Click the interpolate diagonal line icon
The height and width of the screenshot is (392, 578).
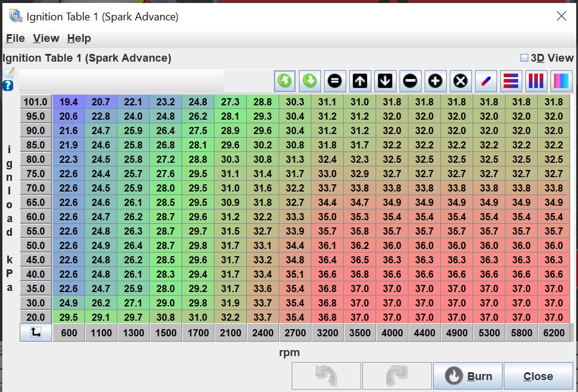click(486, 81)
